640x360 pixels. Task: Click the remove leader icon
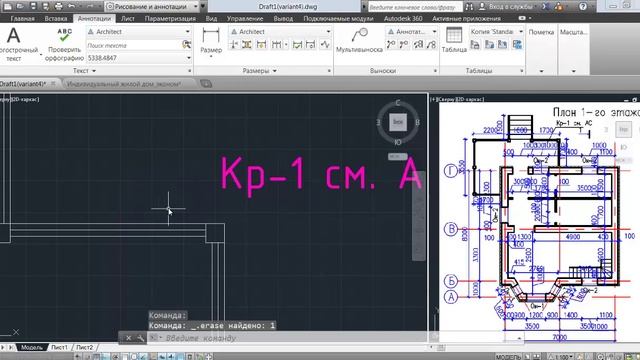pos(404,44)
